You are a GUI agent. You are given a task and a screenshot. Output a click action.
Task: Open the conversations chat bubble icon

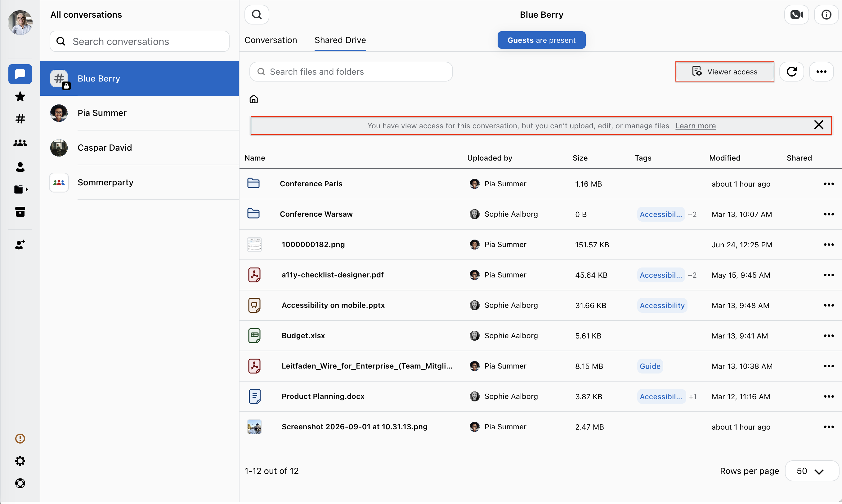pos(20,74)
